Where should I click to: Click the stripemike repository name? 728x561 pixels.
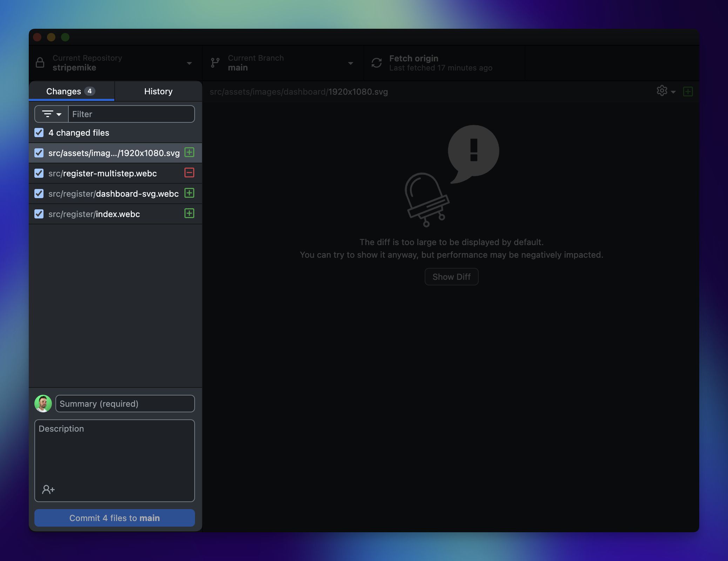click(x=74, y=68)
